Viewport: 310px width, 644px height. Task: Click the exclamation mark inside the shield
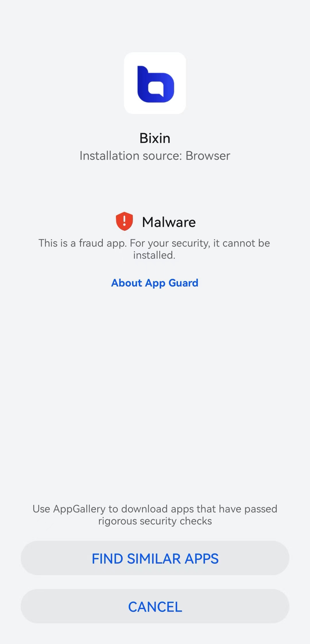pyautogui.click(x=124, y=221)
